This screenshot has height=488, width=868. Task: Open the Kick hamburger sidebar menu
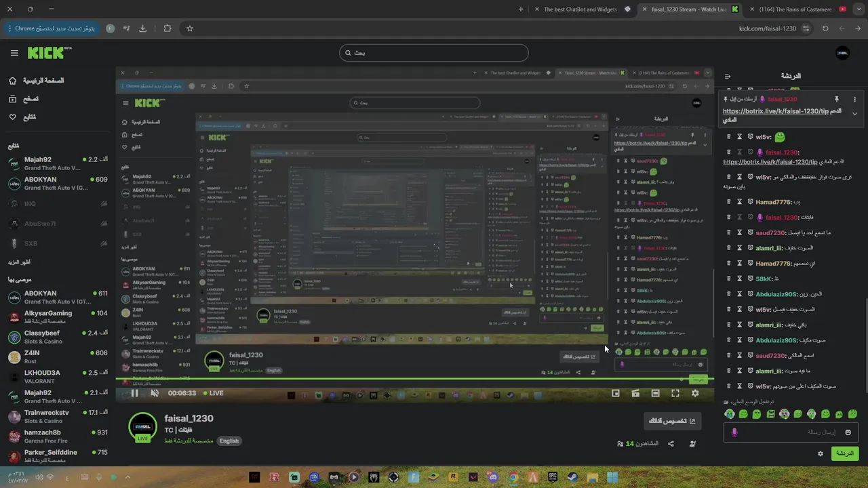(14, 53)
